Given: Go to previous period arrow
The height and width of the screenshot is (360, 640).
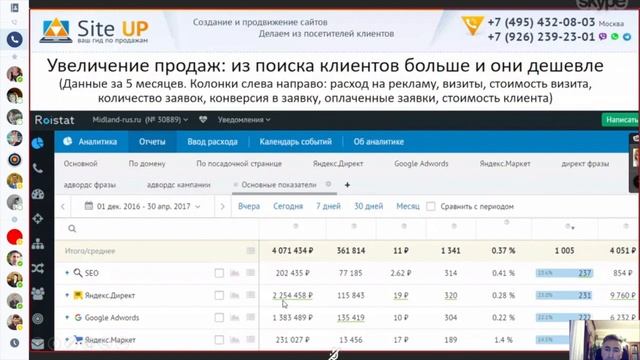Looking at the screenshot, I should pyautogui.click(x=63, y=207).
